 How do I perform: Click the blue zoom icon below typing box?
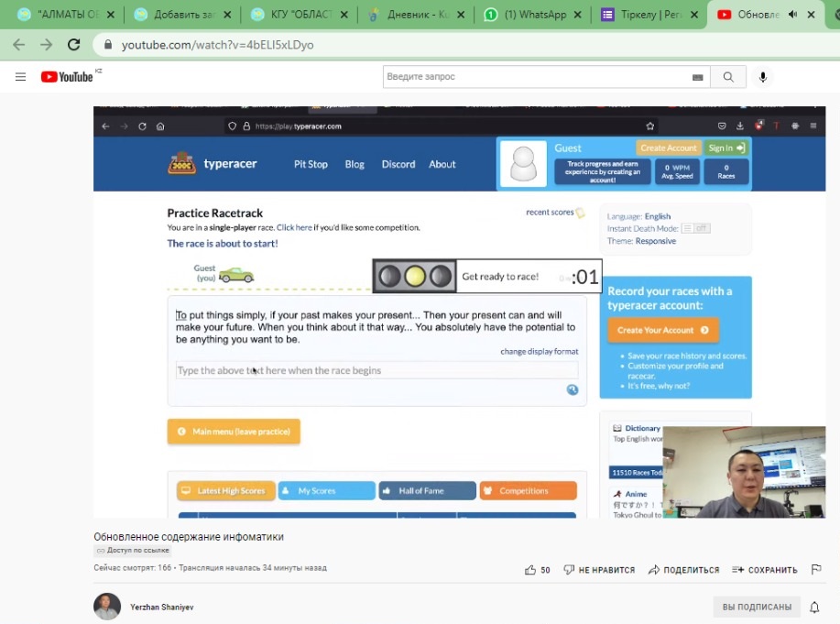pos(573,389)
